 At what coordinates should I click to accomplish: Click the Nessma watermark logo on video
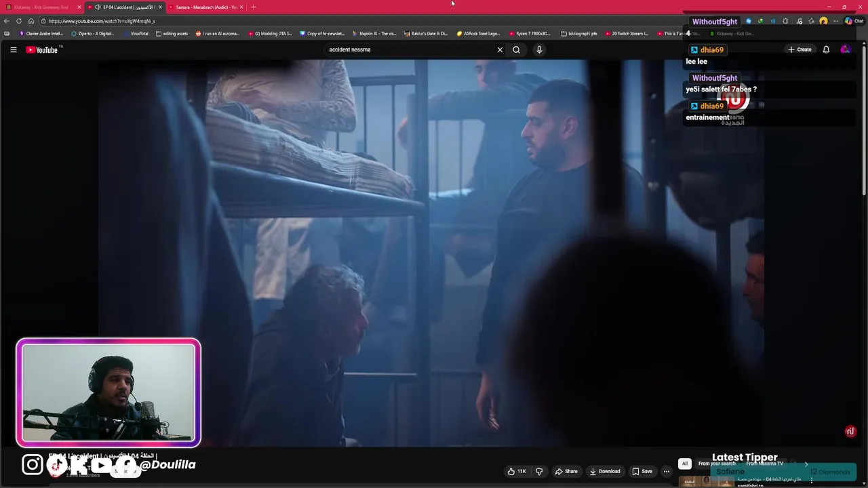click(x=850, y=432)
